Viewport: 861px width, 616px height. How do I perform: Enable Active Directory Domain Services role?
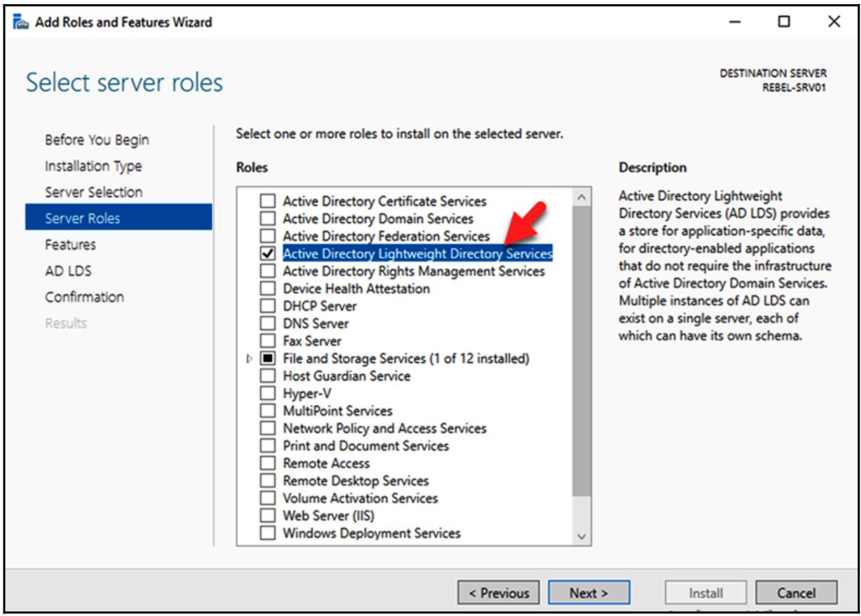point(268,218)
